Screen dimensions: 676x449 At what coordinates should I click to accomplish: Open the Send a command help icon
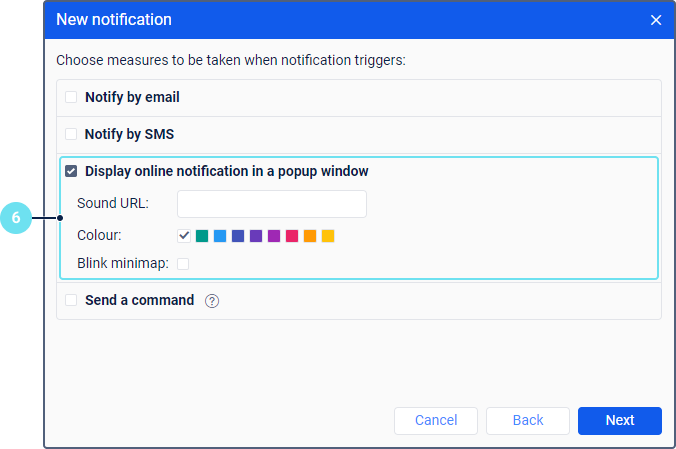212,300
